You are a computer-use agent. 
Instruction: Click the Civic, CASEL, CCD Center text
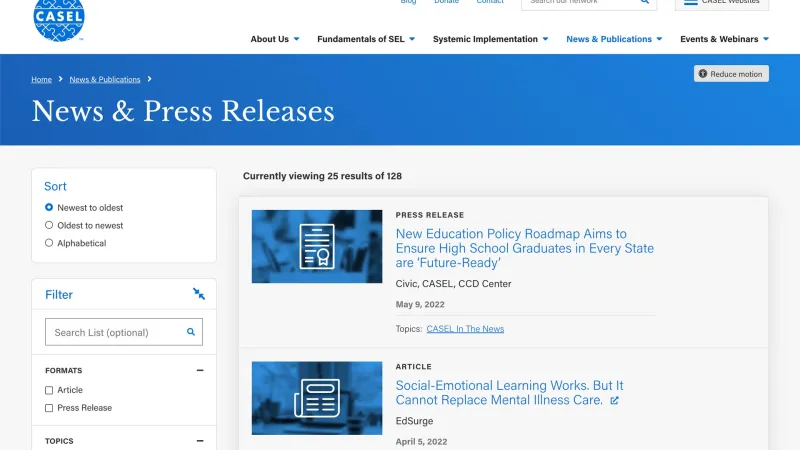pos(453,284)
